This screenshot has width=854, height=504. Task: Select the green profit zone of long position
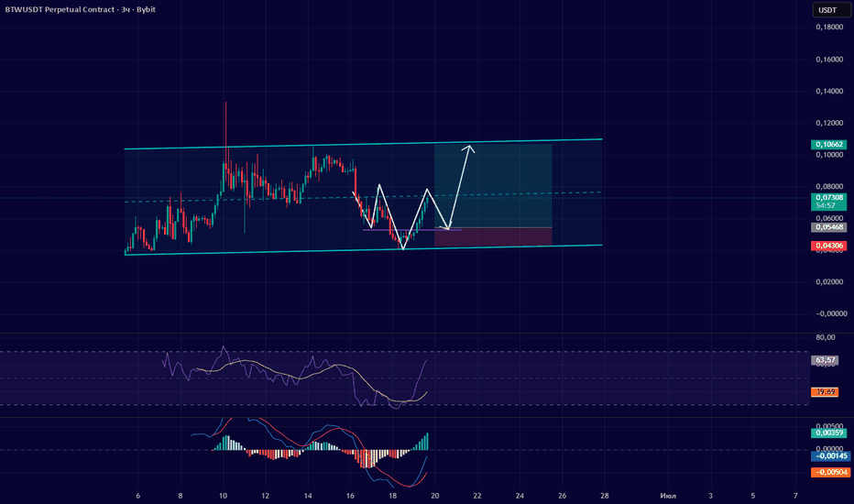[493, 186]
